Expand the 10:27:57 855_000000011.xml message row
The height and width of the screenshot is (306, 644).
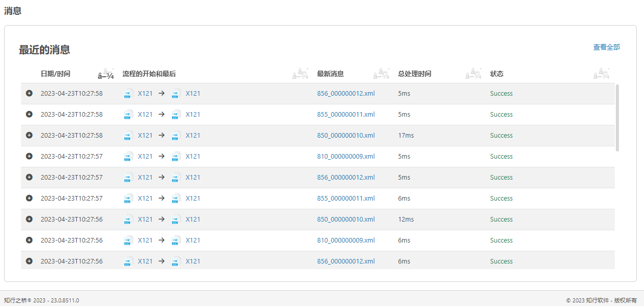click(29, 199)
